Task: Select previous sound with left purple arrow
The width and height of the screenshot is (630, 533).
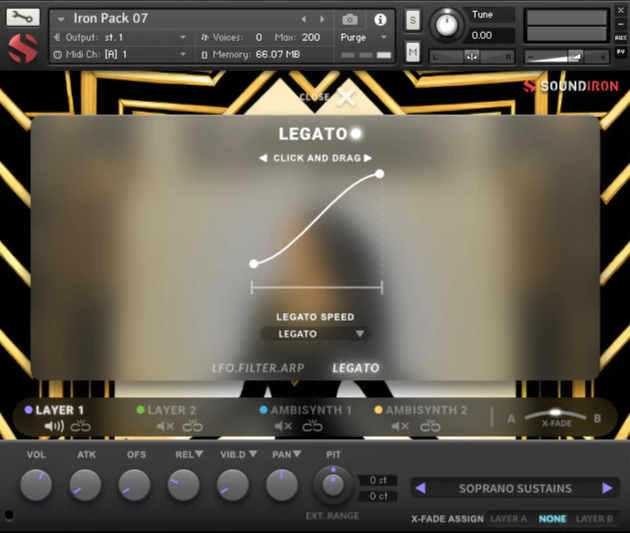Action: click(420, 488)
